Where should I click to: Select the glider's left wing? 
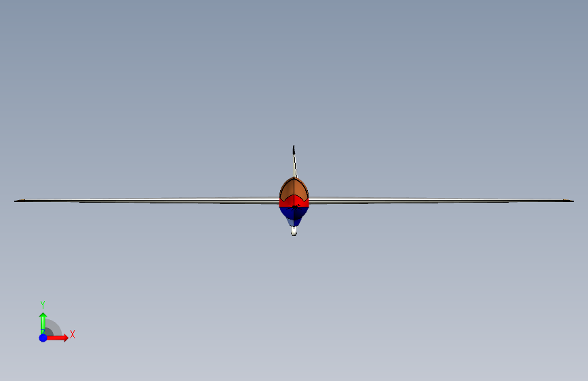pos(146,201)
